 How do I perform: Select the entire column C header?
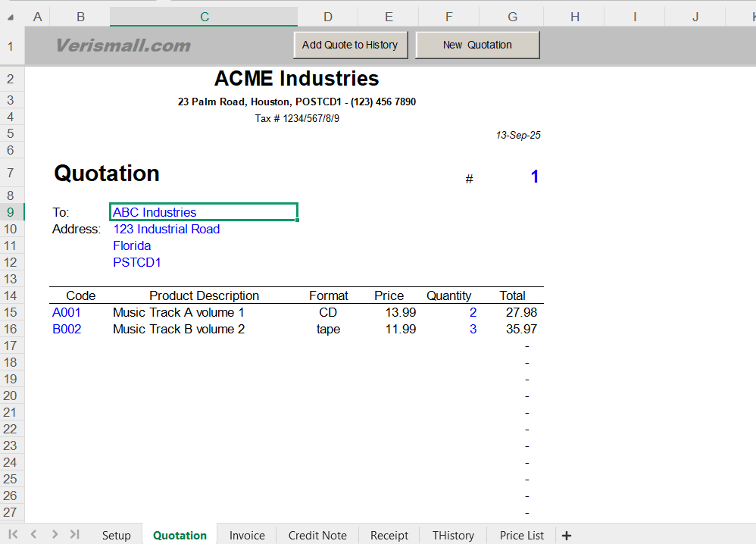pos(203,16)
